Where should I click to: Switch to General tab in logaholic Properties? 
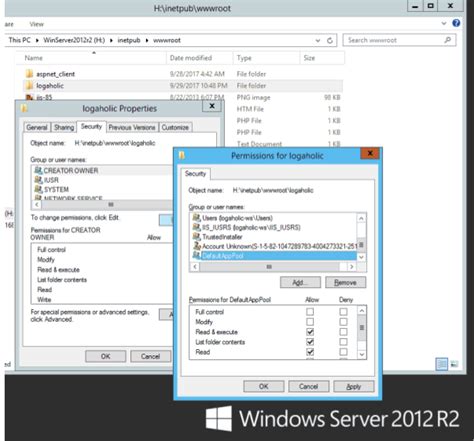(37, 127)
